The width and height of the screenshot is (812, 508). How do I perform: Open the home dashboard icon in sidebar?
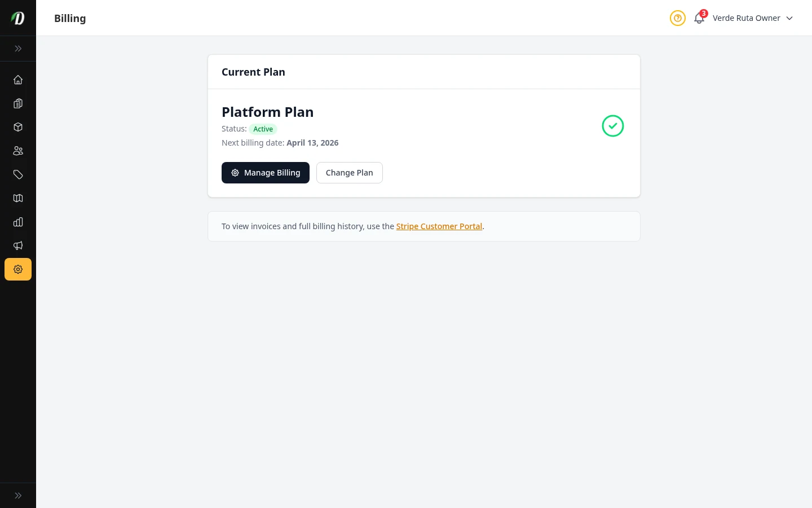pos(18,80)
